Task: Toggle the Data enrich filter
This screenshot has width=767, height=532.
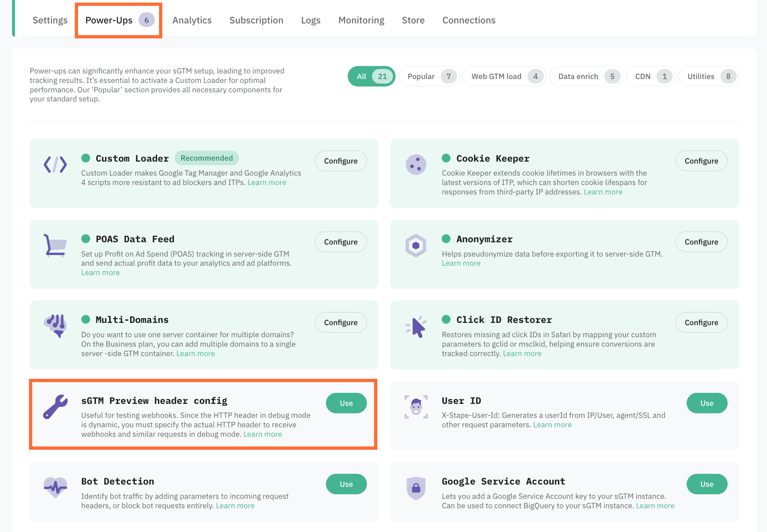Action: click(586, 76)
